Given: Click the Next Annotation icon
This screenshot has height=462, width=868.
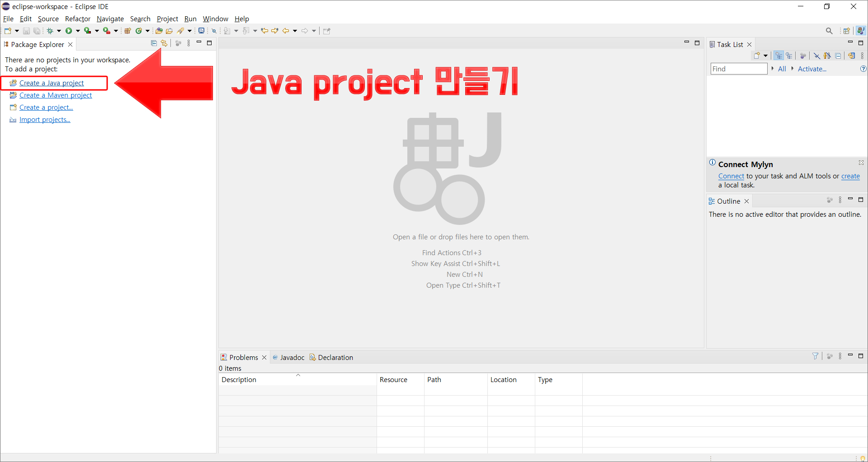Looking at the screenshot, I should [227, 31].
